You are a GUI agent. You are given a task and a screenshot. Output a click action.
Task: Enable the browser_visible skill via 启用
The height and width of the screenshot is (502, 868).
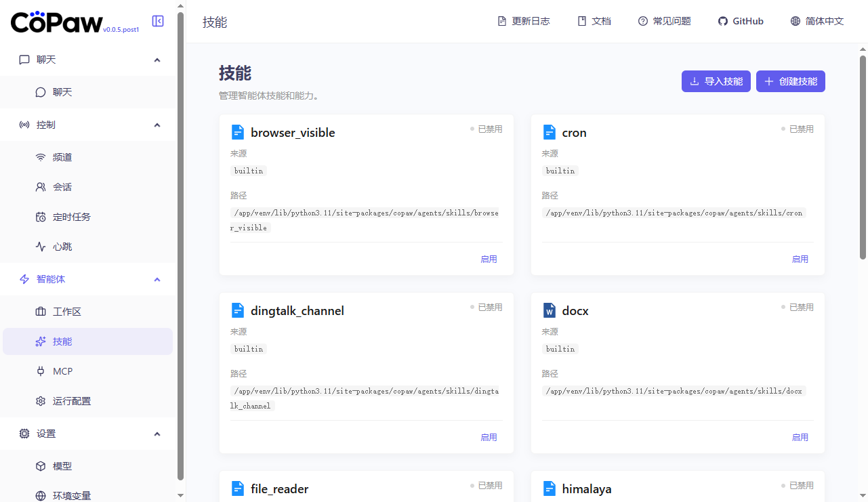[x=489, y=259]
